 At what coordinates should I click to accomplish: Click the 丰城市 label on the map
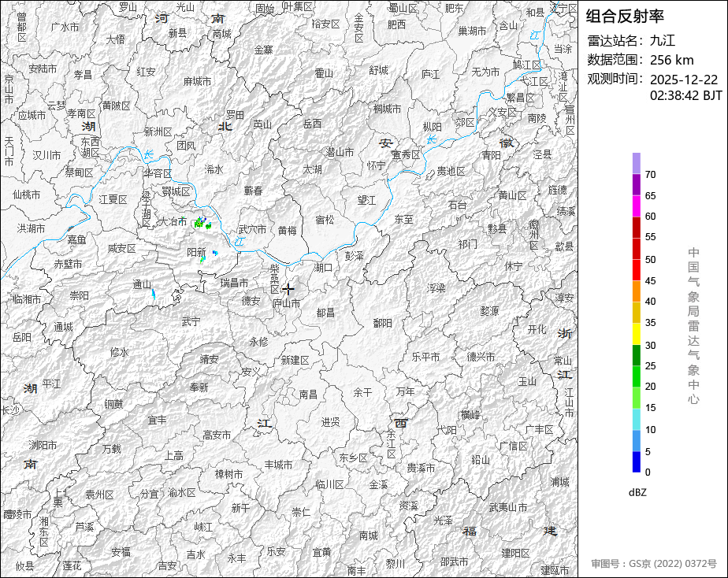point(279,465)
